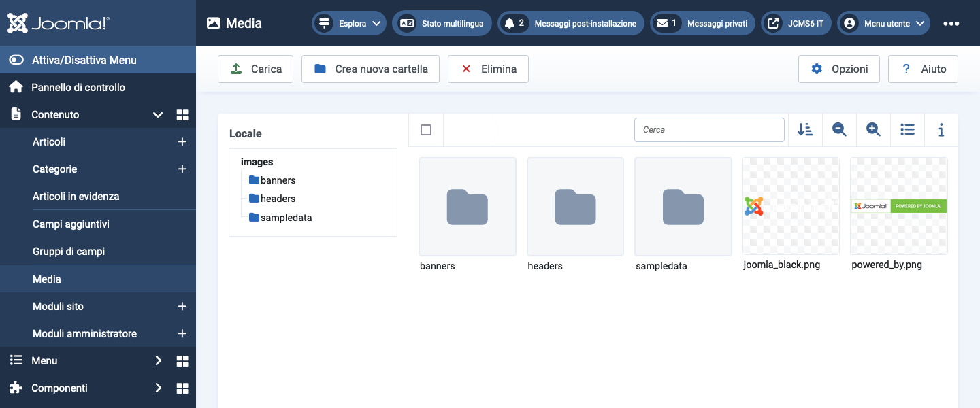The width and height of the screenshot is (980, 408).
Task: Select powered_by.png thumbnail
Action: pos(899,206)
